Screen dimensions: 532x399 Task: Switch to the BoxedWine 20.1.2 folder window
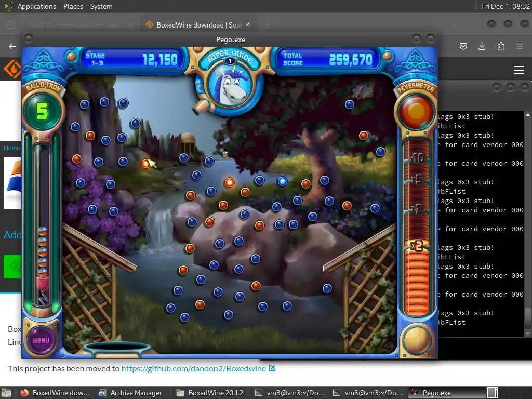coord(209,393)
